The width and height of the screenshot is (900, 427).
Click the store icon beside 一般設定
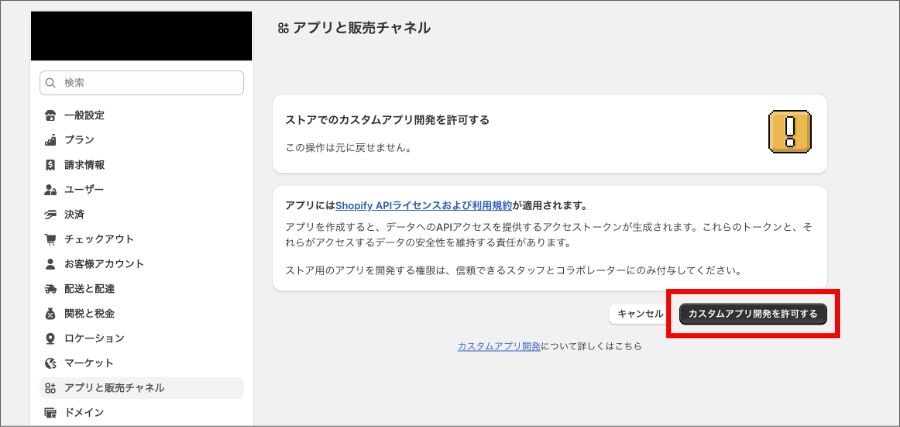click(51, 115)
